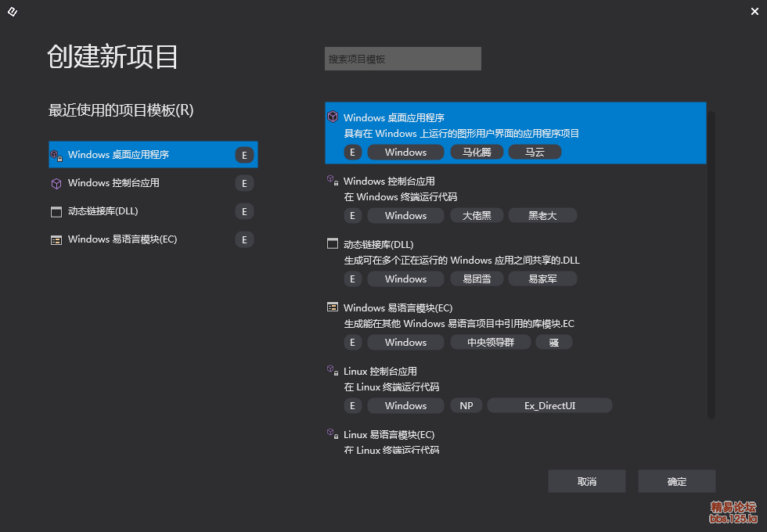Click description 生成可在多个正在运行的 Windows 应用之间共享的.DLL

(461, 260)
